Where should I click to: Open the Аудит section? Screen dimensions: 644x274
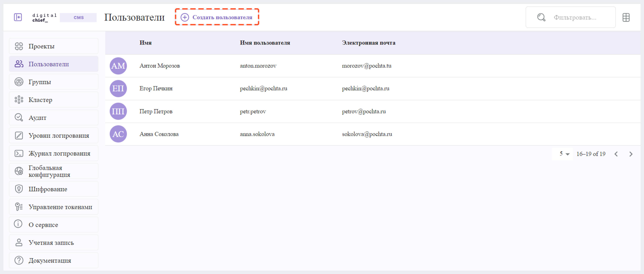tap(53, 117)
